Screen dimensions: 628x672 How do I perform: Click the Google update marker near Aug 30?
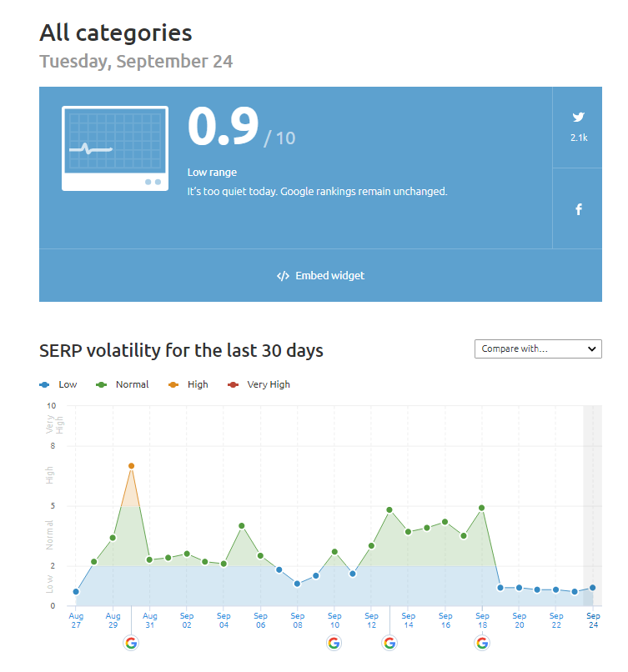tap(131, 642)
